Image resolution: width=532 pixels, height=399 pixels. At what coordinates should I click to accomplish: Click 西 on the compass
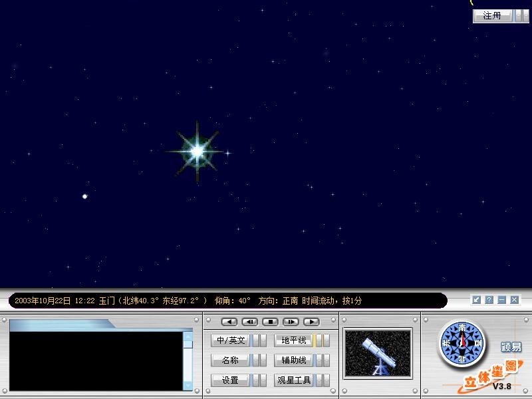477,343
